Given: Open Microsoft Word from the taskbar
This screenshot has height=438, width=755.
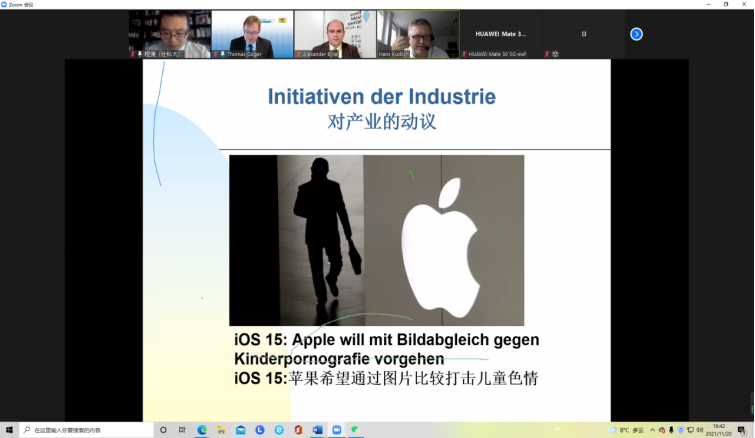Looking at the screenshot, I should [317, 430].
